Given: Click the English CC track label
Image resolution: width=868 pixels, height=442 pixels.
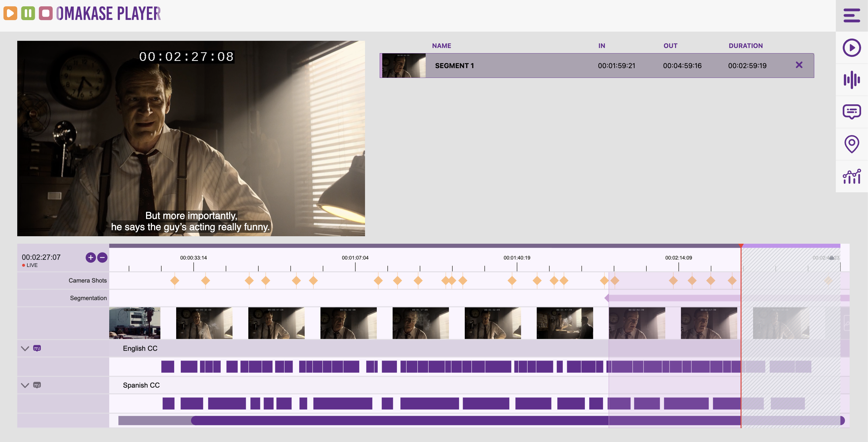Looking at the screenshot, I should (140, 348).
